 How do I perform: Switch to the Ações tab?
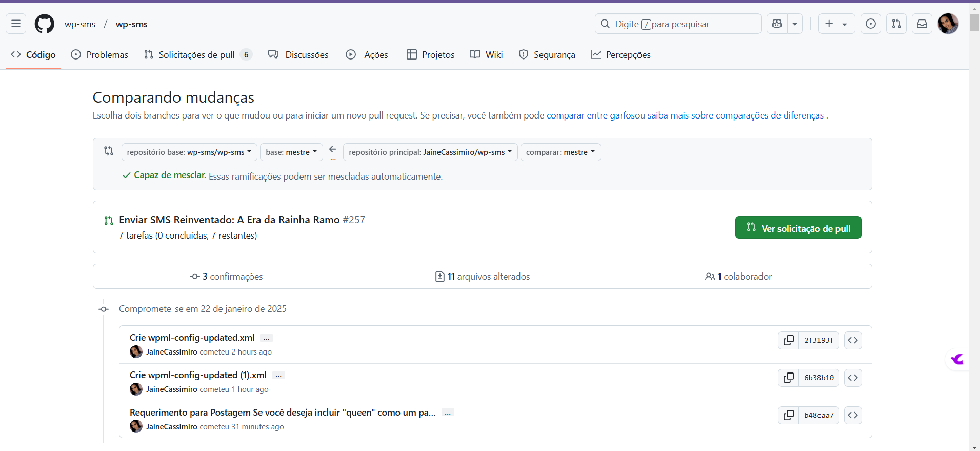coord(367,54)
